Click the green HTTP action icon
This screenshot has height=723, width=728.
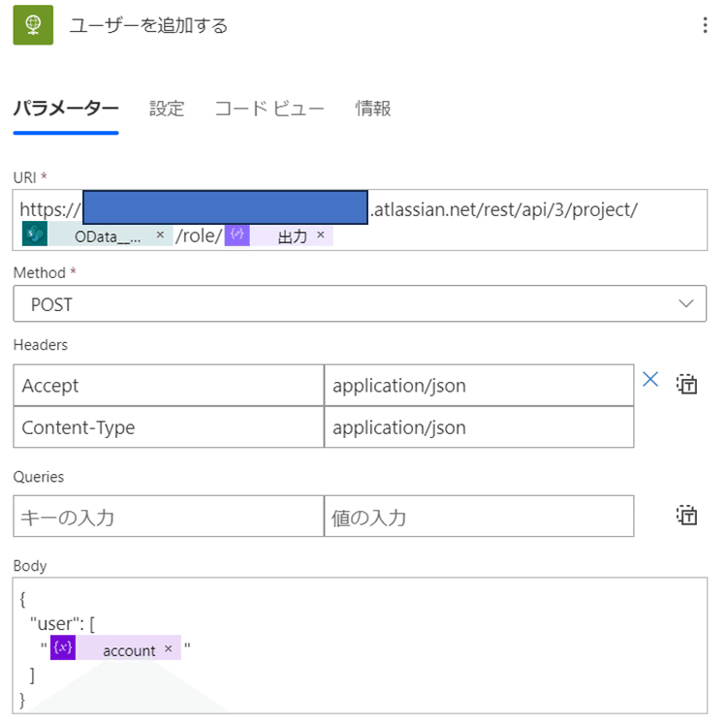click(32, 25)
